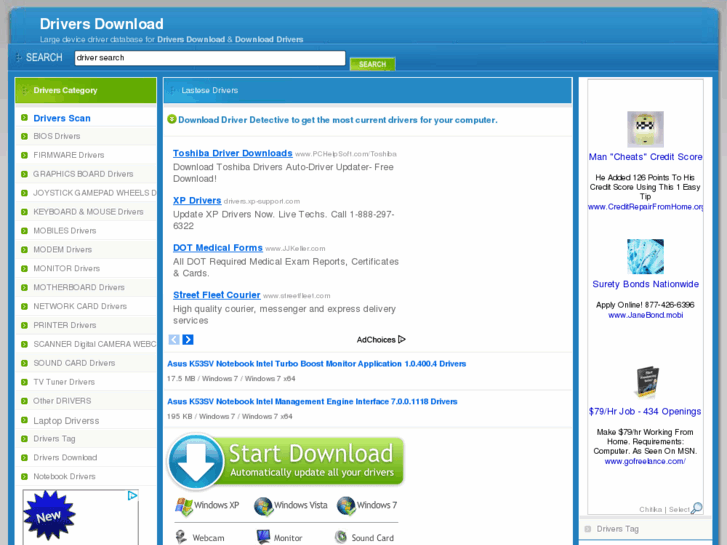The height and width of the screenshot is (545, 727).
Task: Open Man "Cheats" Credit Score ad
Action: coord(645,157)
